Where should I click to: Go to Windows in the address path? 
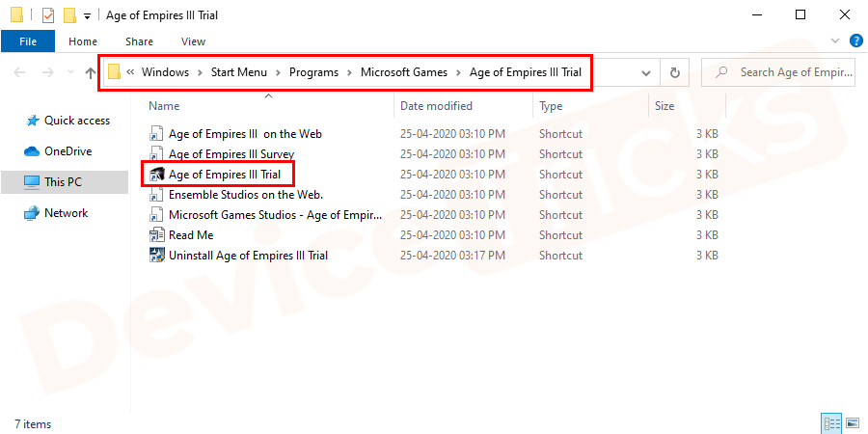(165, 72)
